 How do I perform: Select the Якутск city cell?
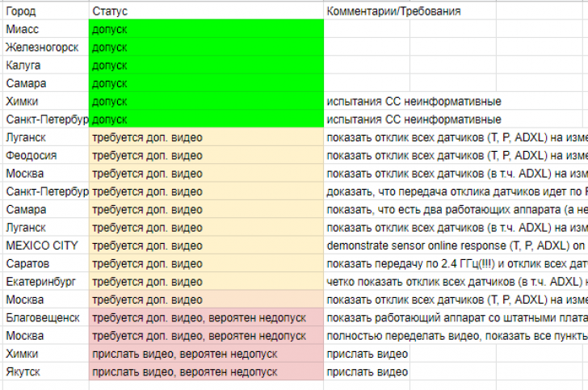point(46,371)
